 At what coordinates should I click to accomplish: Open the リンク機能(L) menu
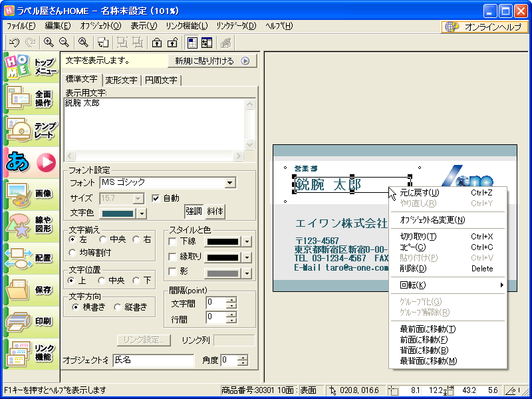pyautogui.click(x=187, y=26)
